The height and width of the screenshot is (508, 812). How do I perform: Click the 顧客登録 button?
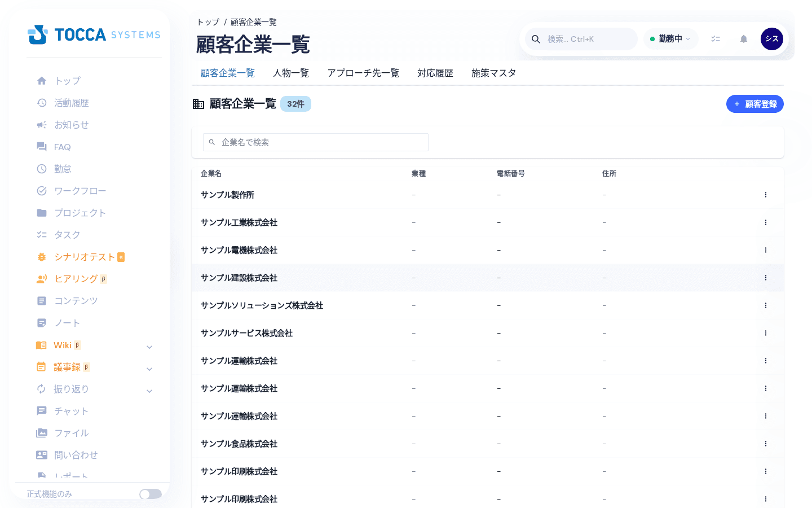coord(755,104)
